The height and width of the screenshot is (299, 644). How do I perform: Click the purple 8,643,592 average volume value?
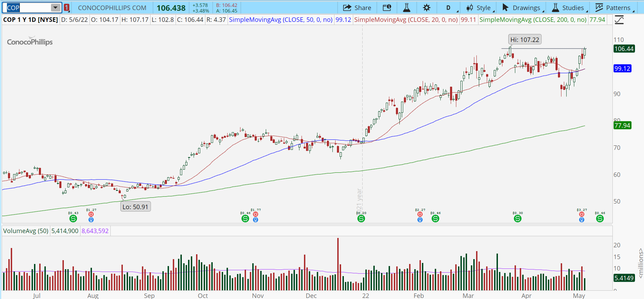[x=95, y=231]
